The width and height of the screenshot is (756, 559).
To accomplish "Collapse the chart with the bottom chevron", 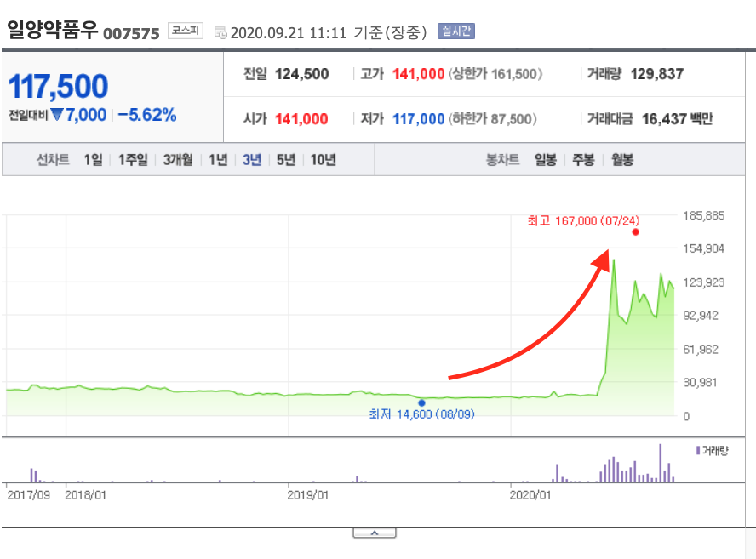I will 374,533.
